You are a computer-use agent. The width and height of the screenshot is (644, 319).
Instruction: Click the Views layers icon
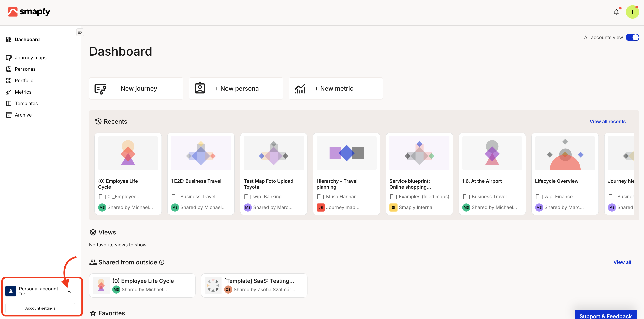coord(93,232)
